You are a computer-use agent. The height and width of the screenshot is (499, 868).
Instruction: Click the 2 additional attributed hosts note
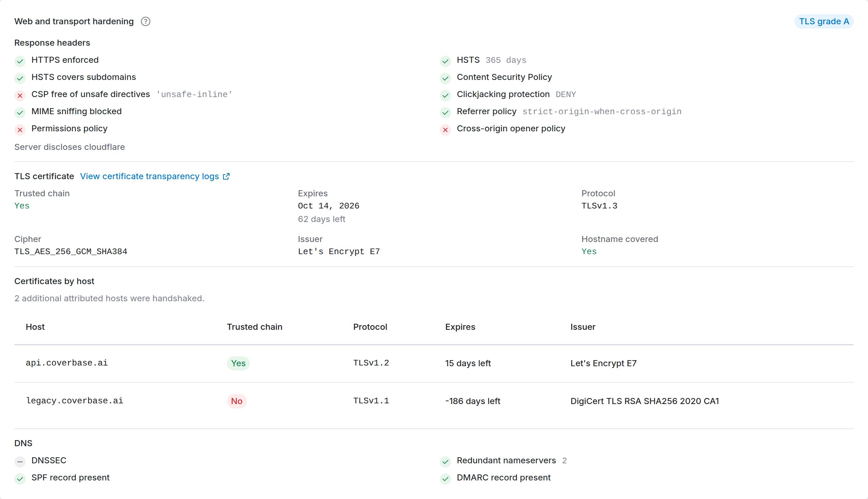pos(109,298)
